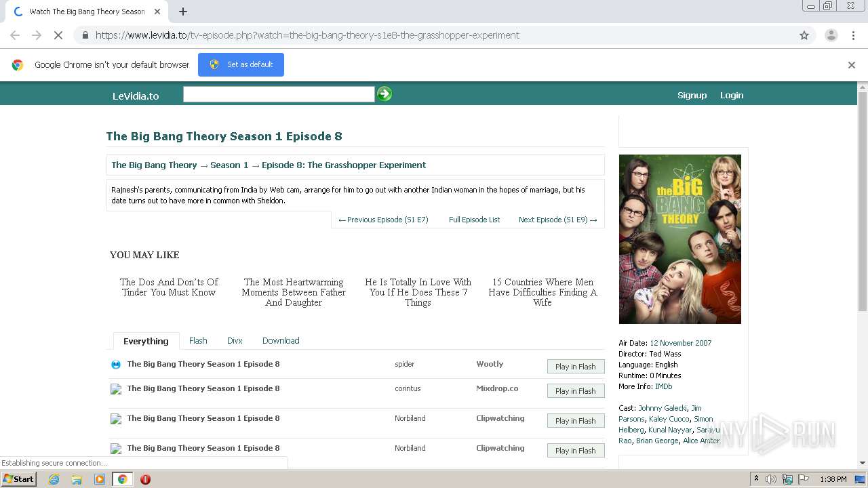
Task: Open the Signup page
Action: point(692,96)
